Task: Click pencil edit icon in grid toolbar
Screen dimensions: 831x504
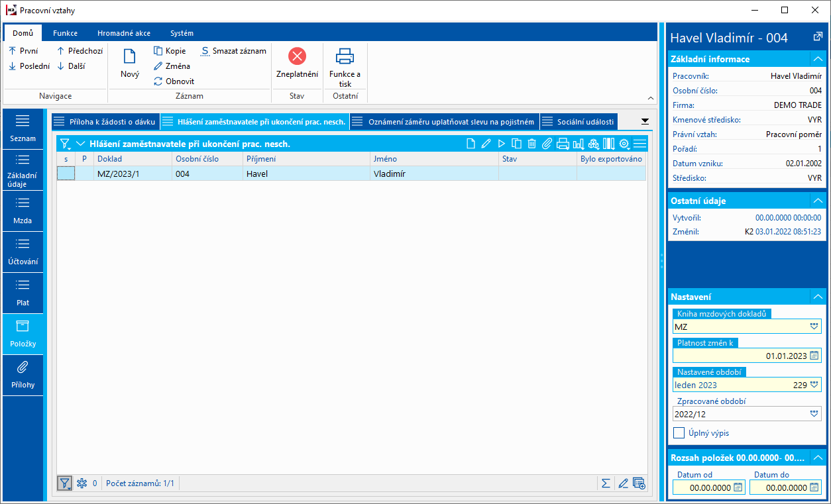Action: point(486,144)
